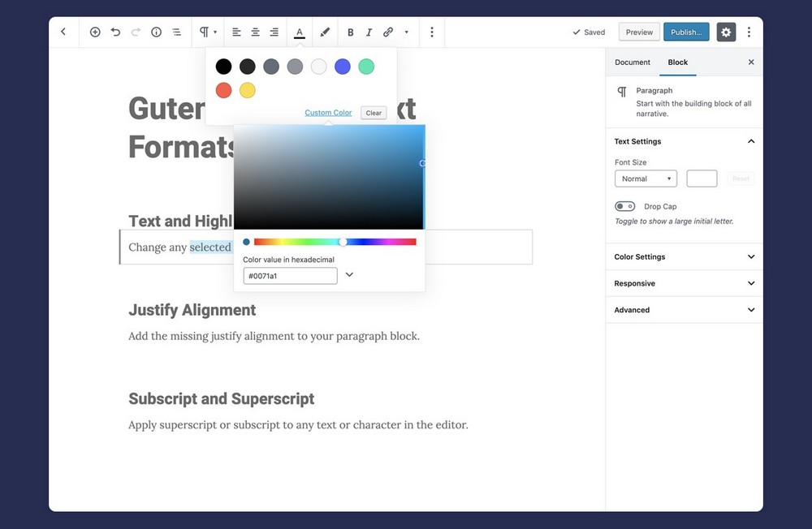The image size is (812, 529).
Task: Pick the yellow color swatch
Action: click(248, 90)
